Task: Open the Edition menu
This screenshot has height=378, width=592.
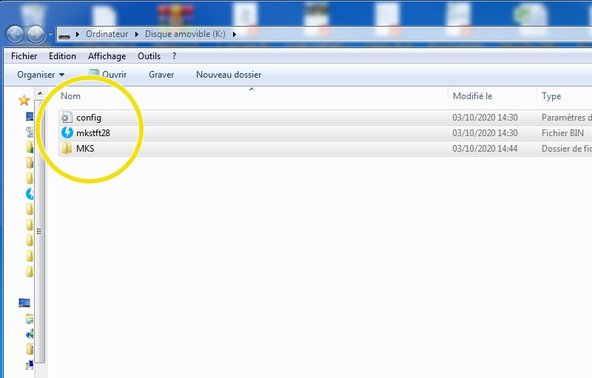Action: 62,56
